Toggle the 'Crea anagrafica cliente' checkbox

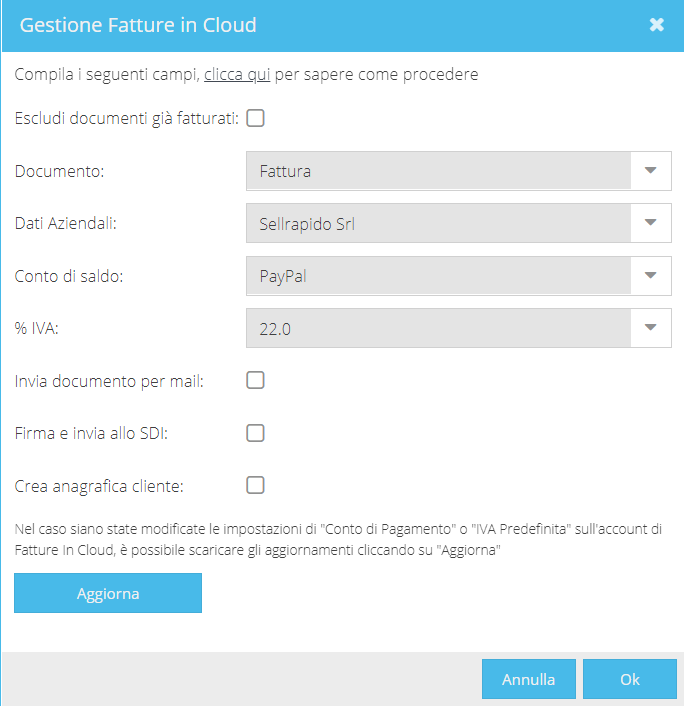pyautogui.click(x=255, y=485)
